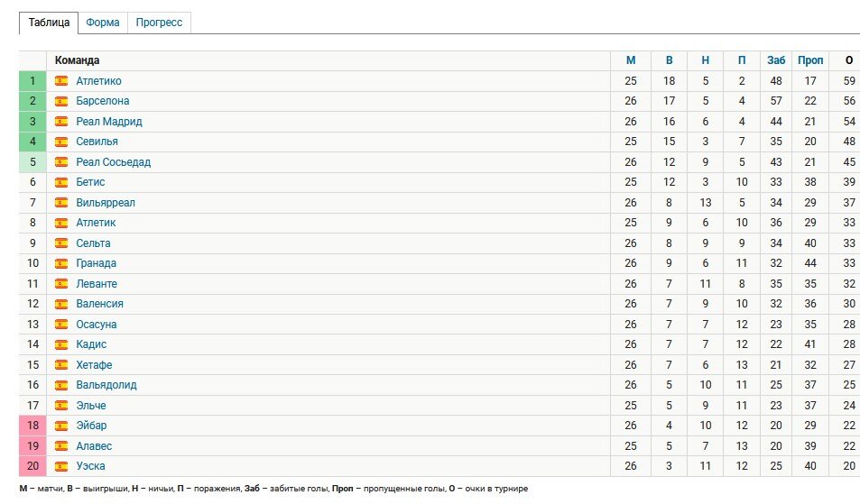This screenshot has height=504, width=860.
Task: Open the Атлетико team page
Action: (98, 80)
